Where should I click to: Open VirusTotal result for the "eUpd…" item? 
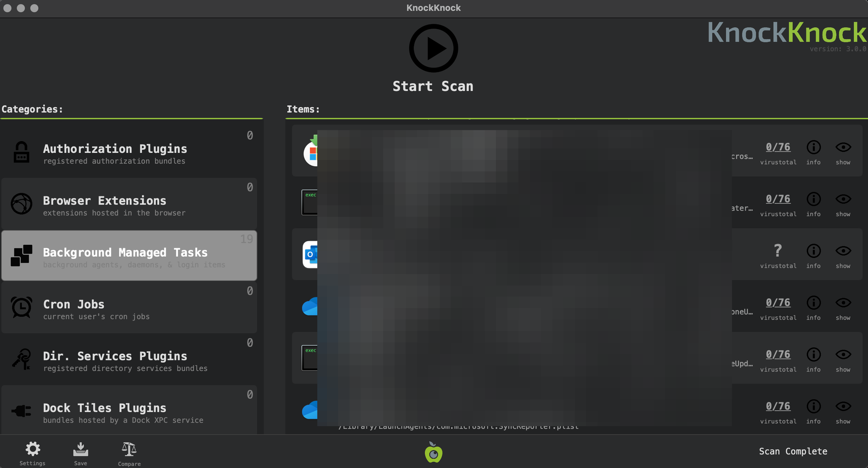778,354
